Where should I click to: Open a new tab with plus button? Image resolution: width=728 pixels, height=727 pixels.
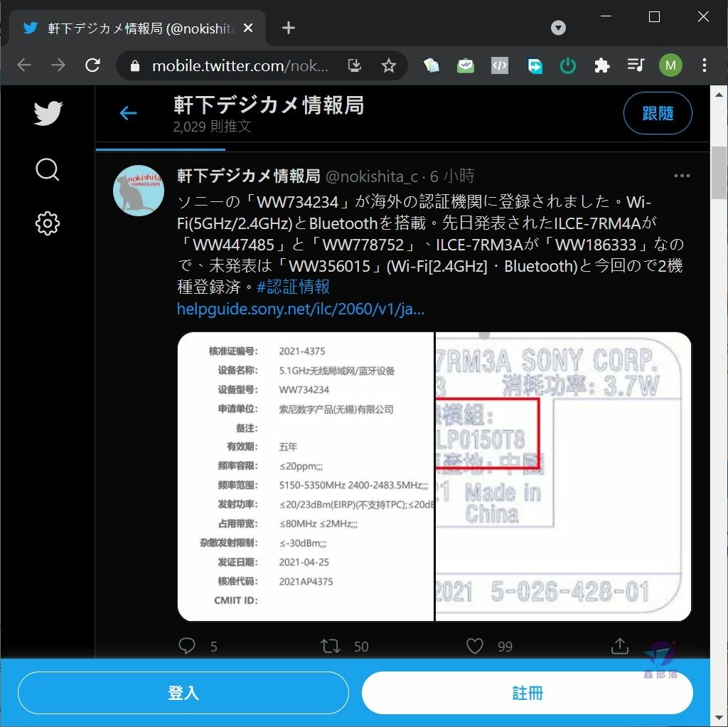click(289, 28)
